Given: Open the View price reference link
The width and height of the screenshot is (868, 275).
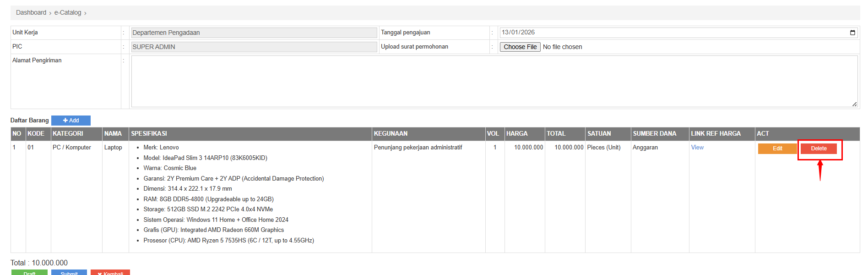Looking at the screenshot, I should pos(697,148).
